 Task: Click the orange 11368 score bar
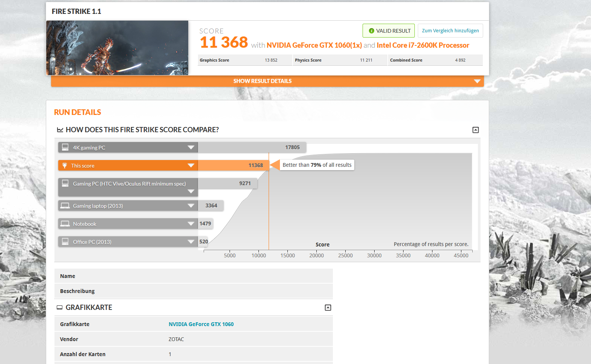click(234, 165)
